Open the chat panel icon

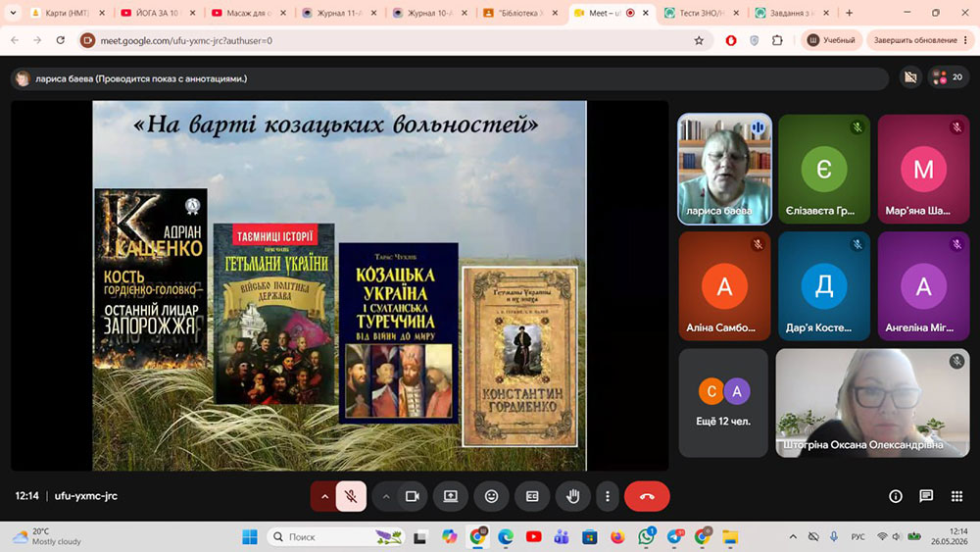(926, 496)
